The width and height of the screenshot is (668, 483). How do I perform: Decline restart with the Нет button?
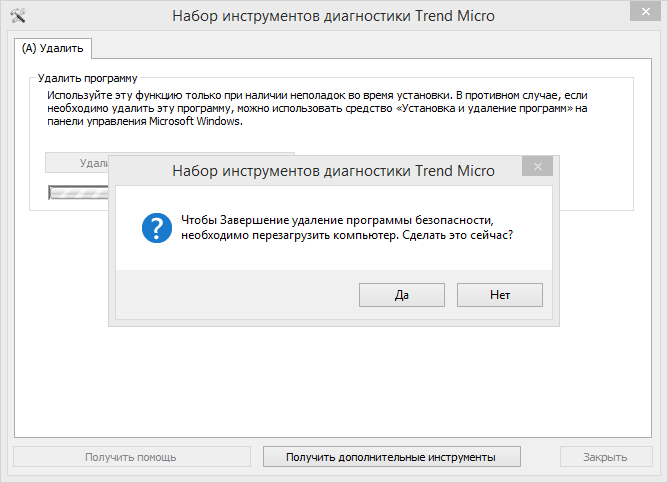(x=500, y=295)
